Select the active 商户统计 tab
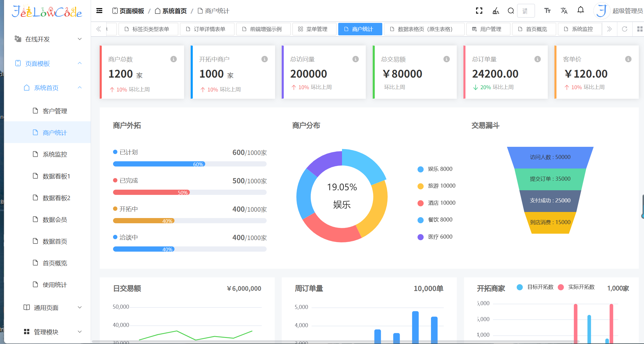 click(360, 29)
